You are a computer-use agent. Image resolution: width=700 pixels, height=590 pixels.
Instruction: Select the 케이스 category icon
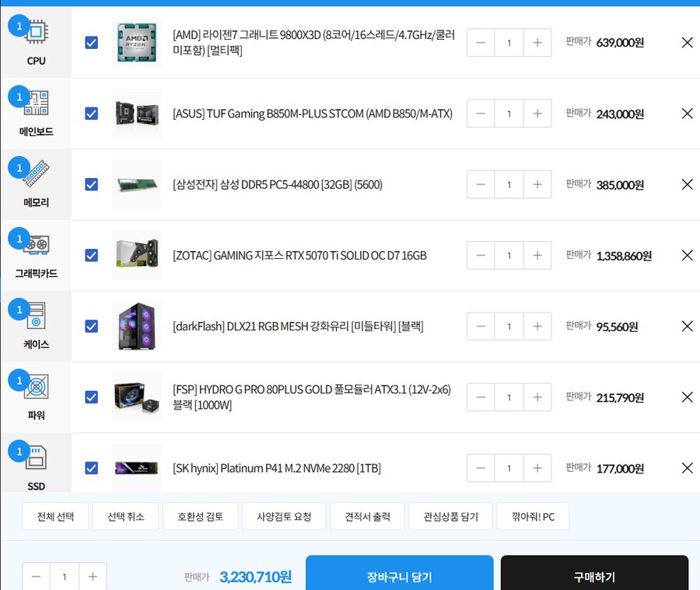tap(37, 318)
